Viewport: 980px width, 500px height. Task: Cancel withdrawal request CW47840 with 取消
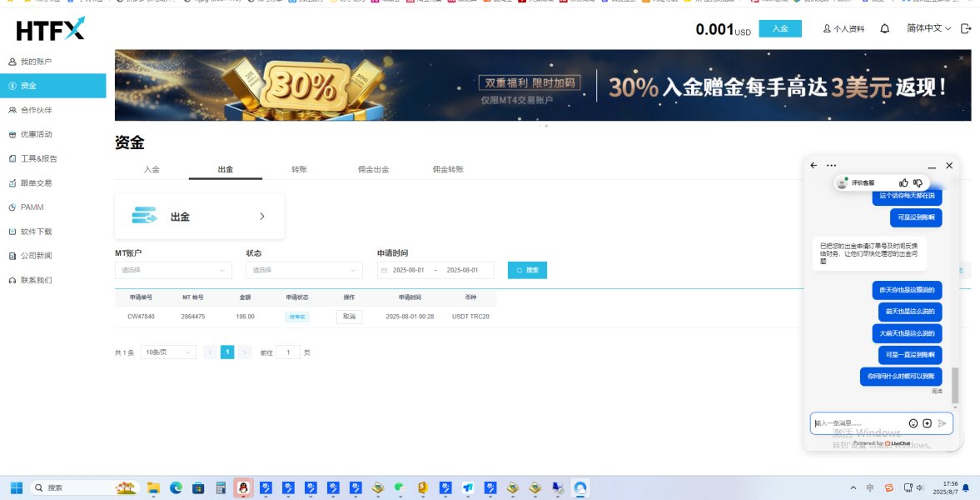click(349, 317)
